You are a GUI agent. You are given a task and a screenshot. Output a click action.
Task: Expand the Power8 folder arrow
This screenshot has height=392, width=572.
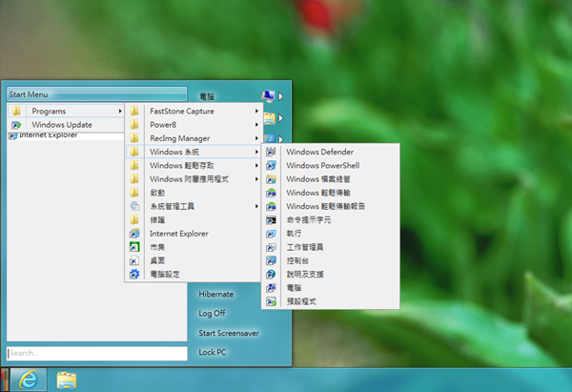pyautogui.click(x=256, y=124)
